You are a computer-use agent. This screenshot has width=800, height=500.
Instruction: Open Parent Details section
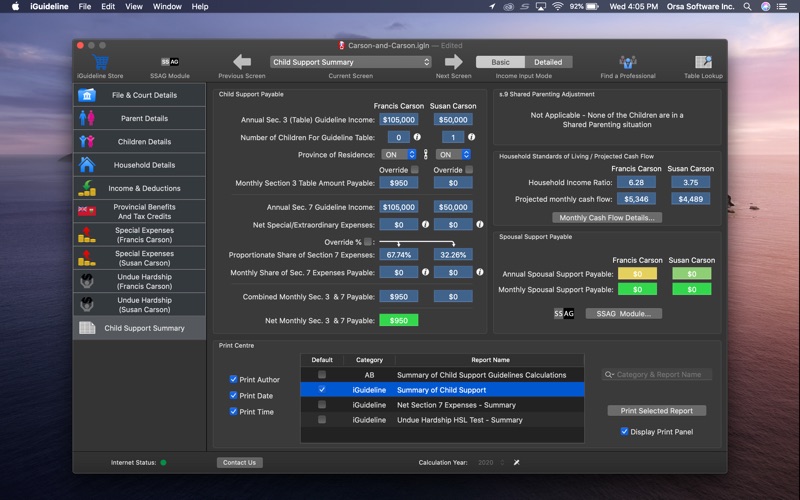139,118
